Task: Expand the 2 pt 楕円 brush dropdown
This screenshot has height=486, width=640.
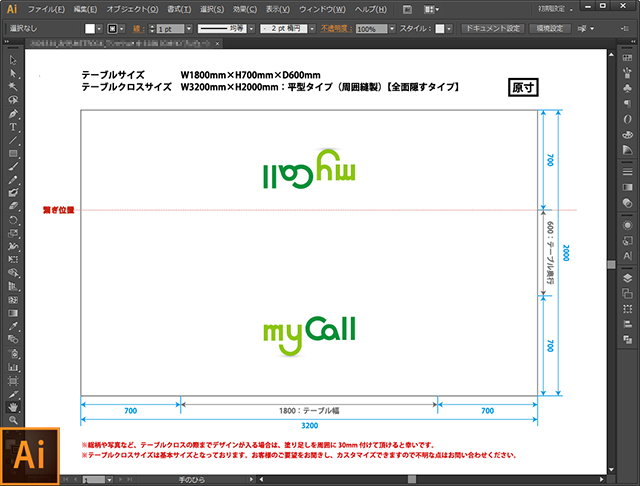Action: pos(312,29)
